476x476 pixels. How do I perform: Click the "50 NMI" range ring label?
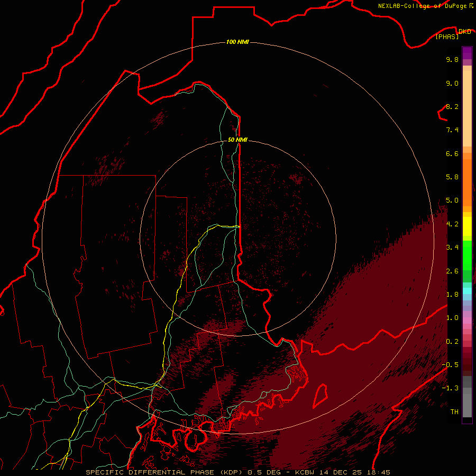[237, 140]
